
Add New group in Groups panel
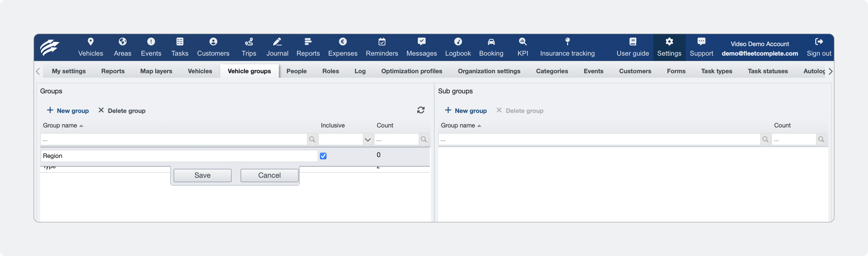[68, 111]
